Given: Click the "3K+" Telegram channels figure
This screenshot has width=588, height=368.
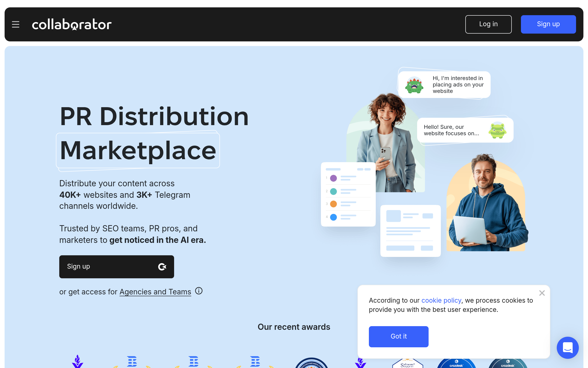Looking at the screenshot, I should point(144,195).
